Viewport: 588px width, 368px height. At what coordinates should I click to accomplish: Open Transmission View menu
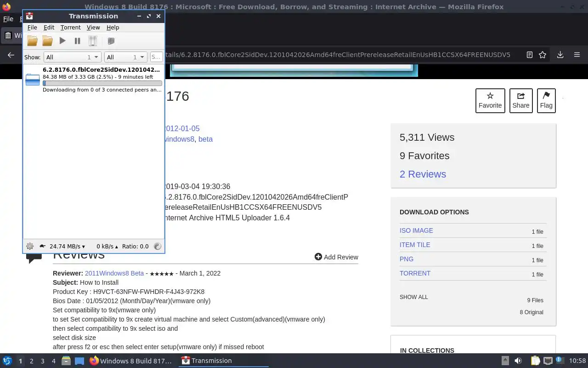(x=93, y=28)
